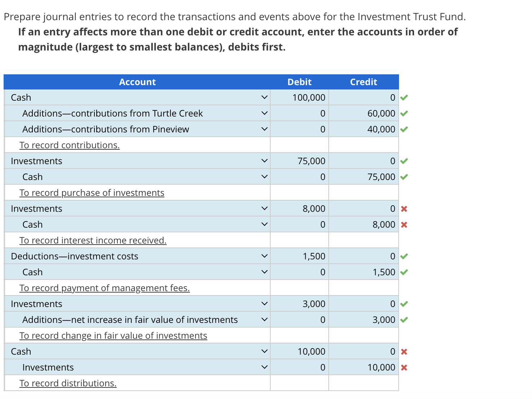Click the link To record distributions
532x399 pixels.
point(68,383)
